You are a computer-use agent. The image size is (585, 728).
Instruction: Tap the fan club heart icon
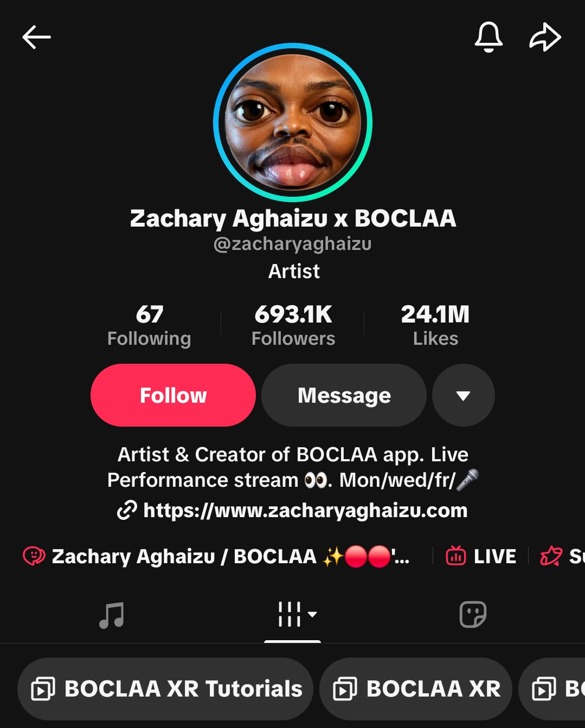[34, 556]
